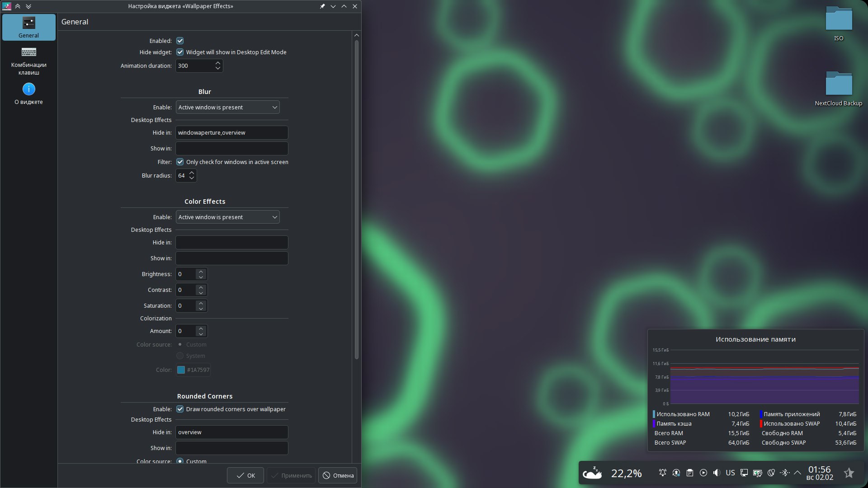
Task: Click the pin window icon in titlebar
Action: (322, 6)
